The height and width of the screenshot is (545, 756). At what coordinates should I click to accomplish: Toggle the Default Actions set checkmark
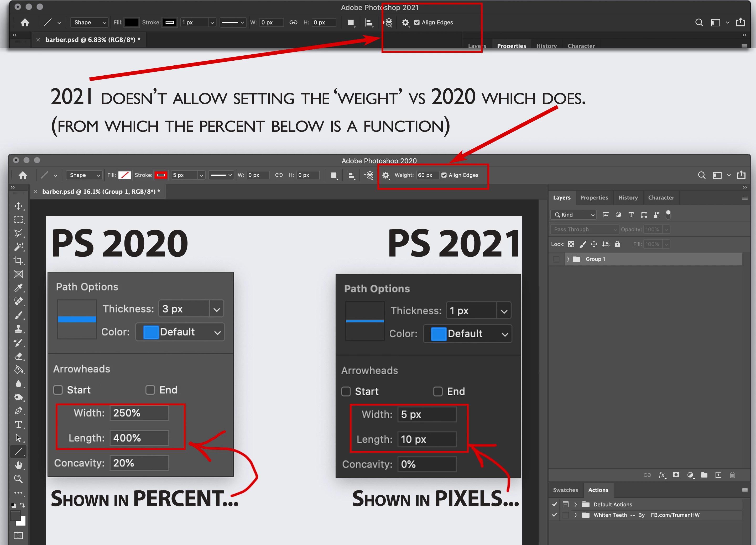click(x=554, y=504)
